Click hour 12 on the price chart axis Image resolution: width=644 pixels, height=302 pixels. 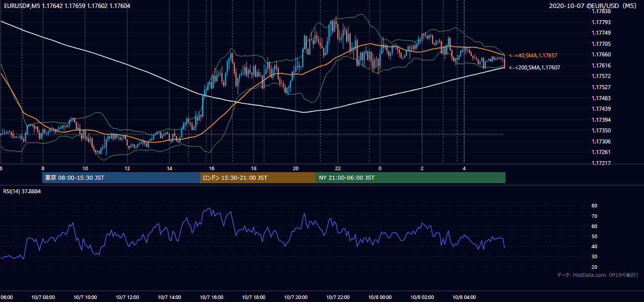(x=127, y=168)
